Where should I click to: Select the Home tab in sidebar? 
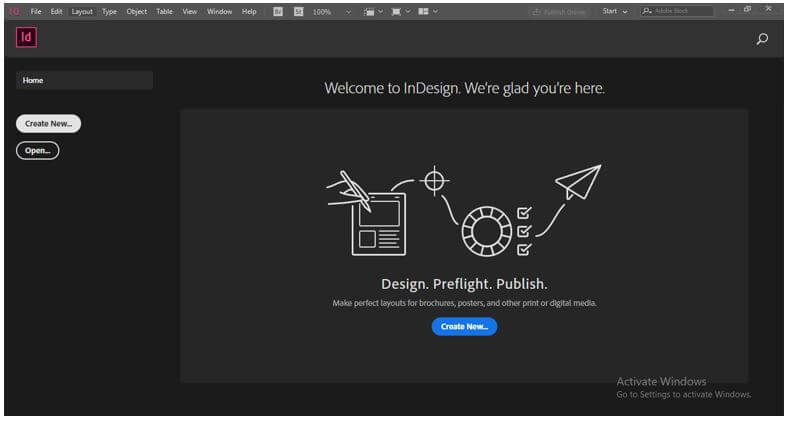coord(84,80)
